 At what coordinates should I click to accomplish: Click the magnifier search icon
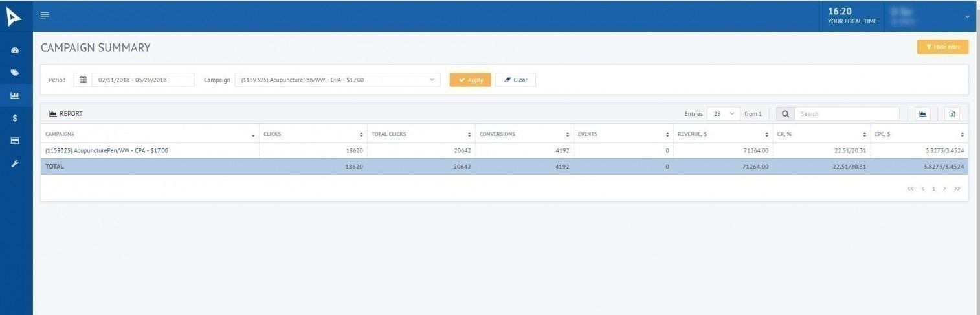[785, 114]
